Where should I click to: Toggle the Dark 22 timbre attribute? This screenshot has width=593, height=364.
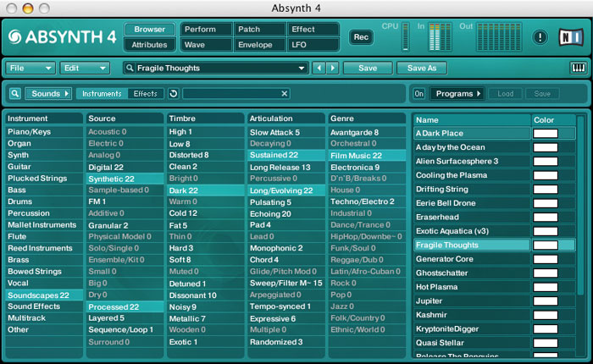[x=205, y=190]
